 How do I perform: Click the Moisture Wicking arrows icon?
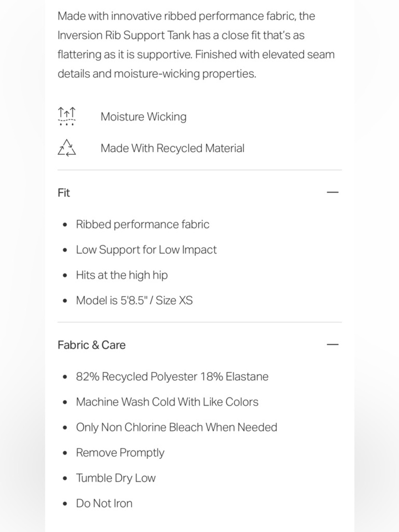pyautogui.click(x=67, y=116)
